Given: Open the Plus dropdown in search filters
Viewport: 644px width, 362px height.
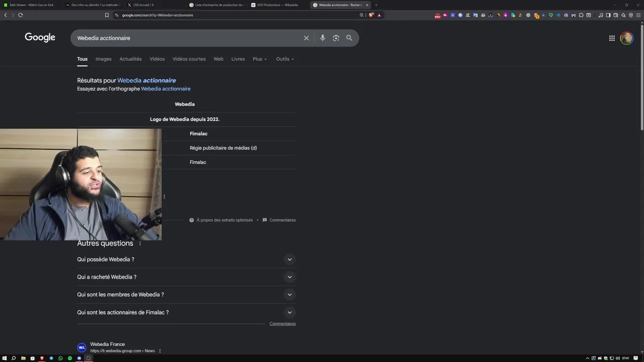Looking at the screenshot, I should (260, 59).
